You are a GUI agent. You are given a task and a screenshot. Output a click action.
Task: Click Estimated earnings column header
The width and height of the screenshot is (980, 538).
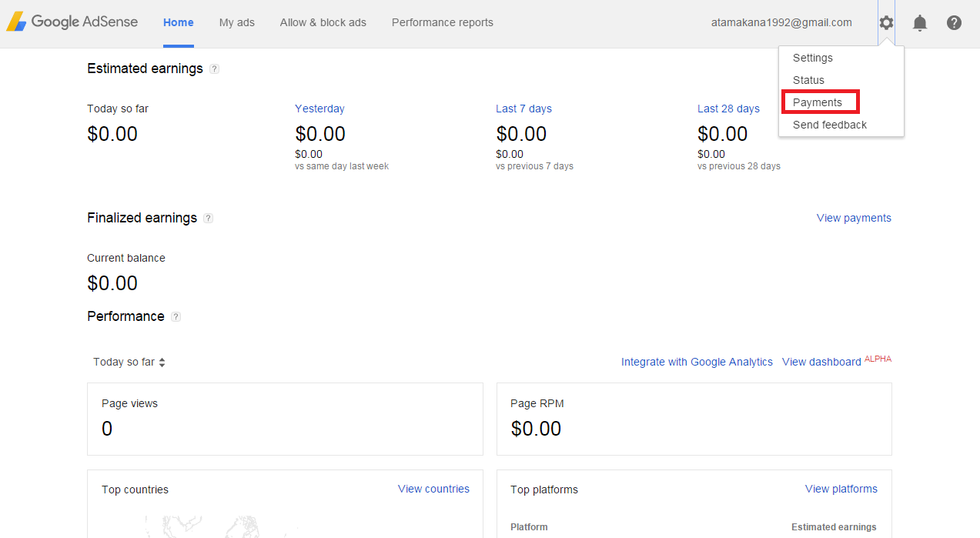point(834,527)
